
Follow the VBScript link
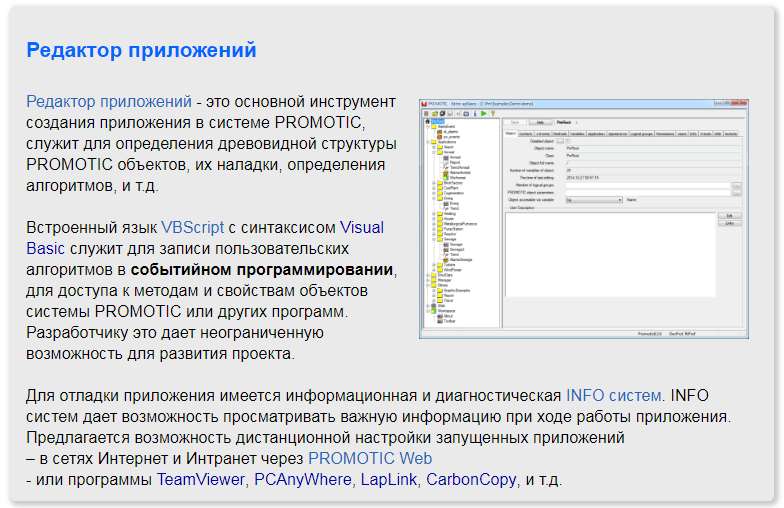pos(192,228)
